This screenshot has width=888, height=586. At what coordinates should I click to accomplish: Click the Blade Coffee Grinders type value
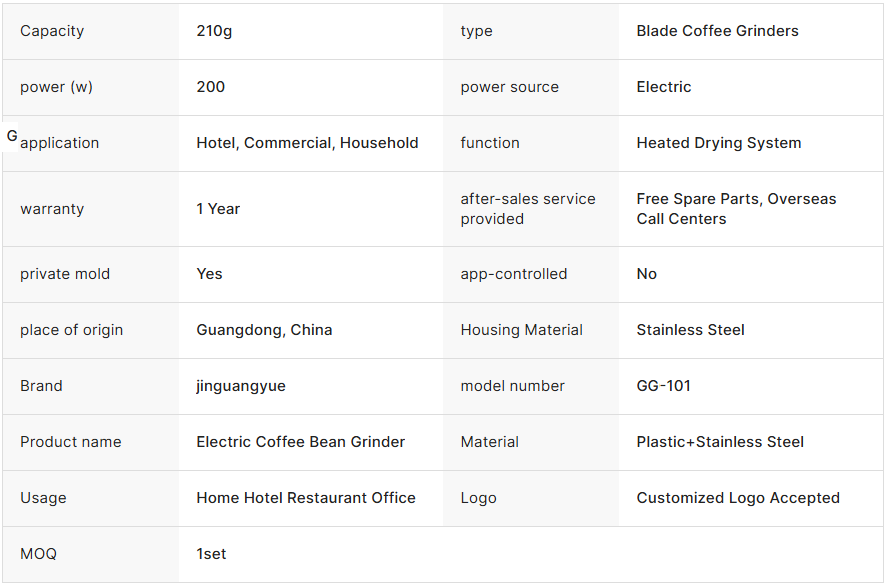pyautogui.click(x=717, y=31)
